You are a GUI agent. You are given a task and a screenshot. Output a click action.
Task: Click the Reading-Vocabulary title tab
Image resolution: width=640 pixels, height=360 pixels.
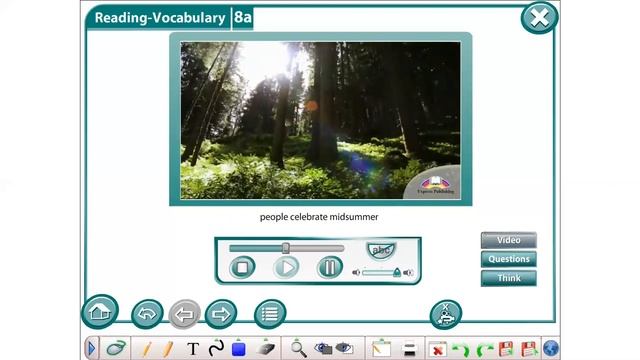(160, 18)
